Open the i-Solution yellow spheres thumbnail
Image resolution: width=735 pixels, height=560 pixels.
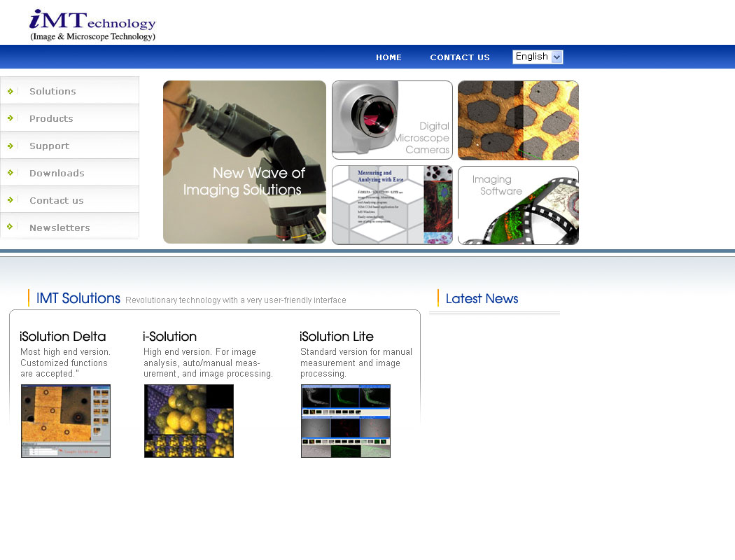tap(189, 421)
